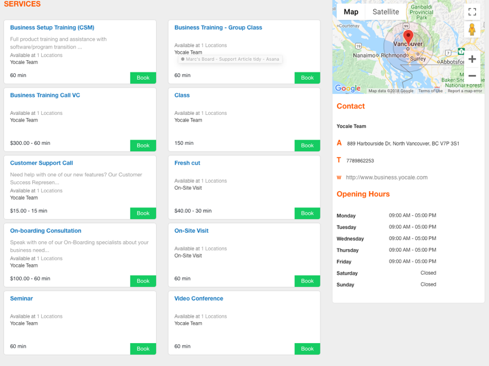
Task: Select the Street View pegman icon
Action: [472, 30]
